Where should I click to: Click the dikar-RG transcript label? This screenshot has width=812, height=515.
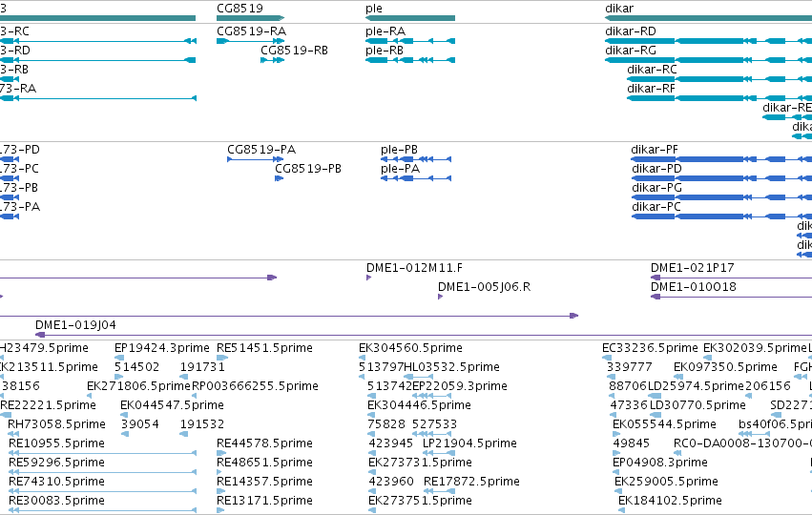point(631,51)
